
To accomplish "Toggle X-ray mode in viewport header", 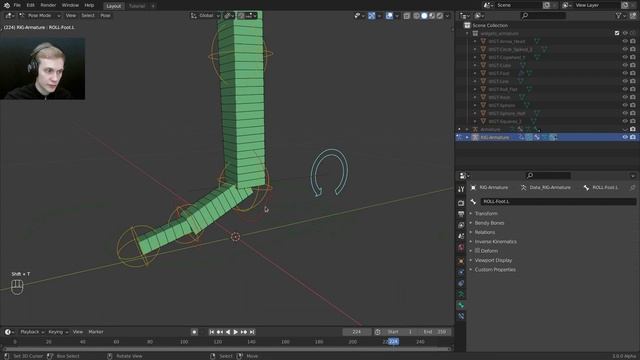I will (x=407, y=16).
